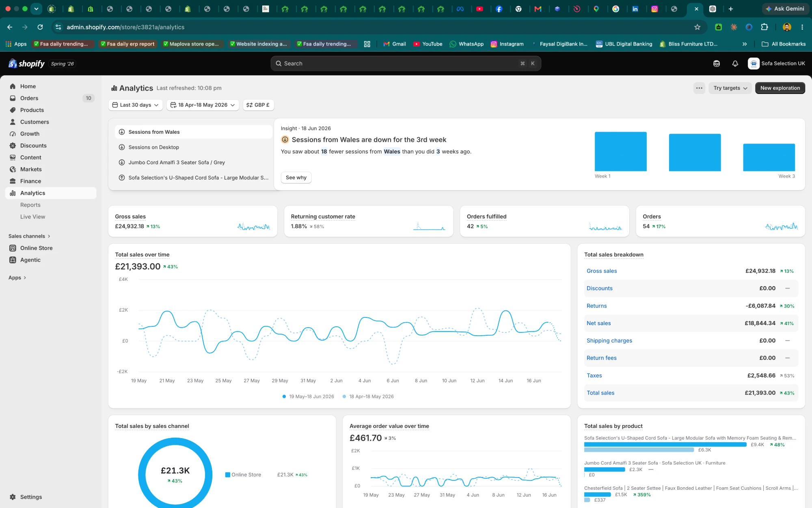The width and height of the screenshot is (812, 508).
Task: Click the Total sales by product title
Action: (x=613, y=426)
